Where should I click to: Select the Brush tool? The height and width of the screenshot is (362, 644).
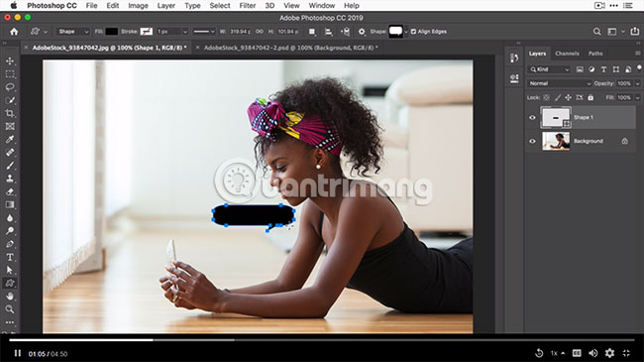point(10,166)
